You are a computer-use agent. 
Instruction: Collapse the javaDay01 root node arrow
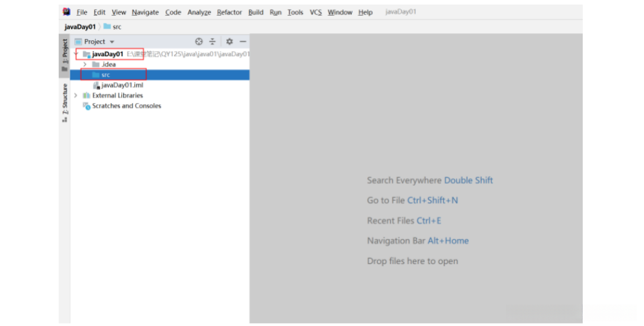point(76,53)
